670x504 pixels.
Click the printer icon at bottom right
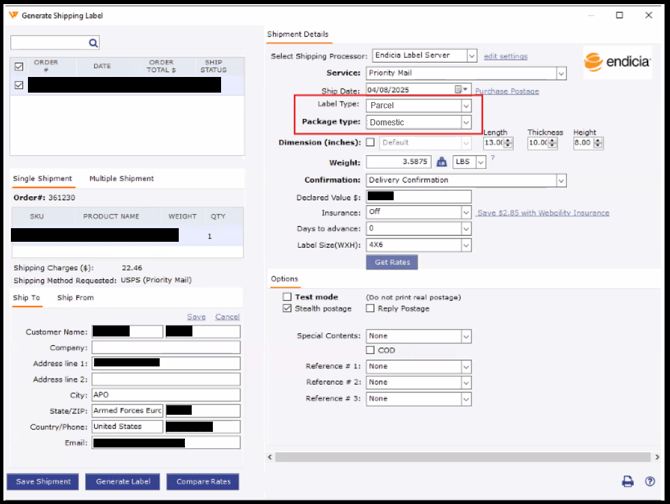click(x=628, y=482)
